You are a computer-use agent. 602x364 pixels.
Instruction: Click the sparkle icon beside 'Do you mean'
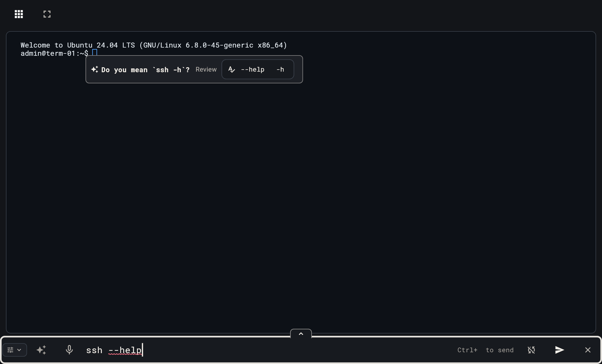point(95,70)
